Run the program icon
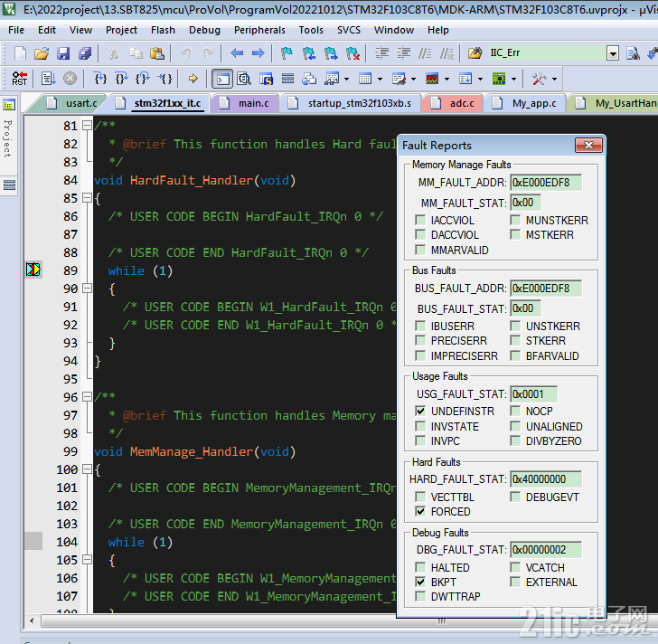Image resolution: width=658 pixels, height=644 pixels. pyautogui.click(x=48, y=79)
